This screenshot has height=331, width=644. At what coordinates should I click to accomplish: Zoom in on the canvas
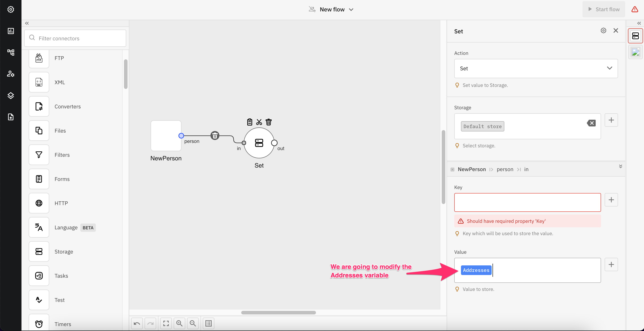pos(179,323)
